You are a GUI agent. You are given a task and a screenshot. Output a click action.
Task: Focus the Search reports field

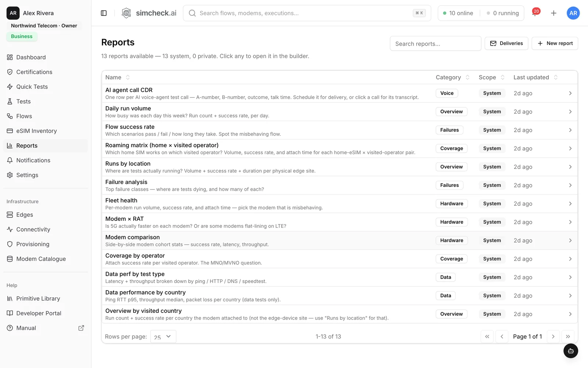(435, 43)
